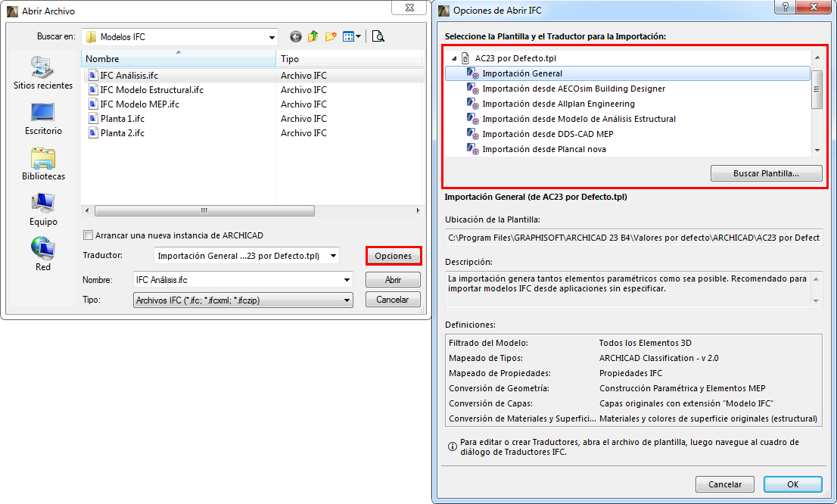Click the 'Todos los Elementos 3D' value

point(645,343)
